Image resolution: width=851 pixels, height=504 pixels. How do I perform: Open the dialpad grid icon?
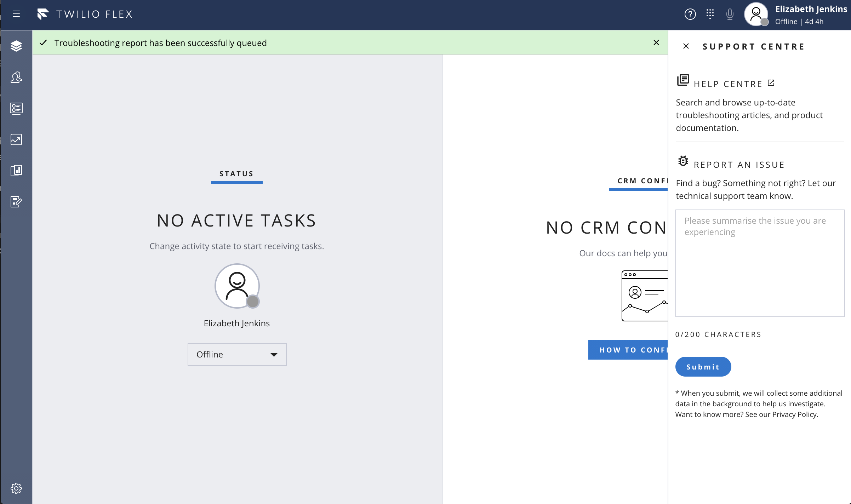click(x=710, y=14)
